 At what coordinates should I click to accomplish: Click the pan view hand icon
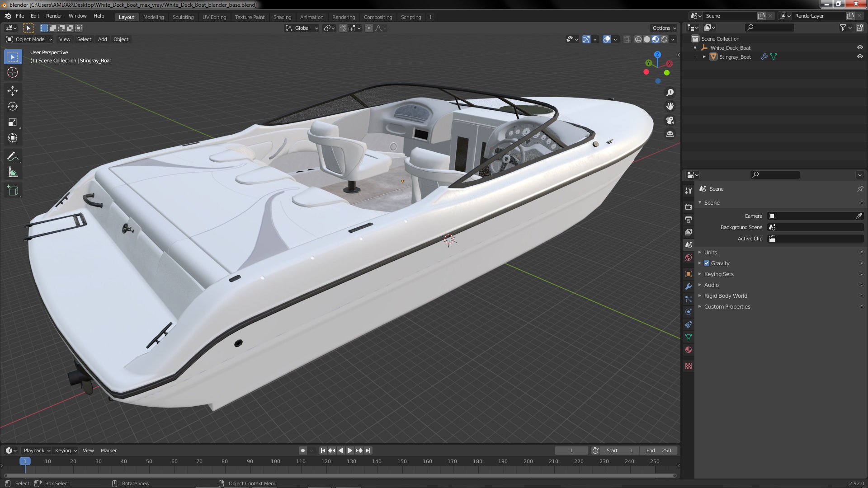coord(670,106)
